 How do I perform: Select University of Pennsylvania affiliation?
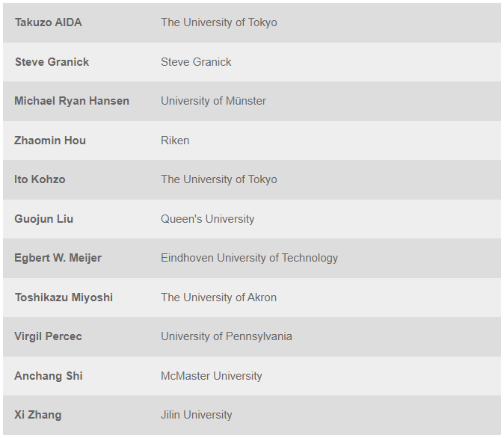(226, 336)
